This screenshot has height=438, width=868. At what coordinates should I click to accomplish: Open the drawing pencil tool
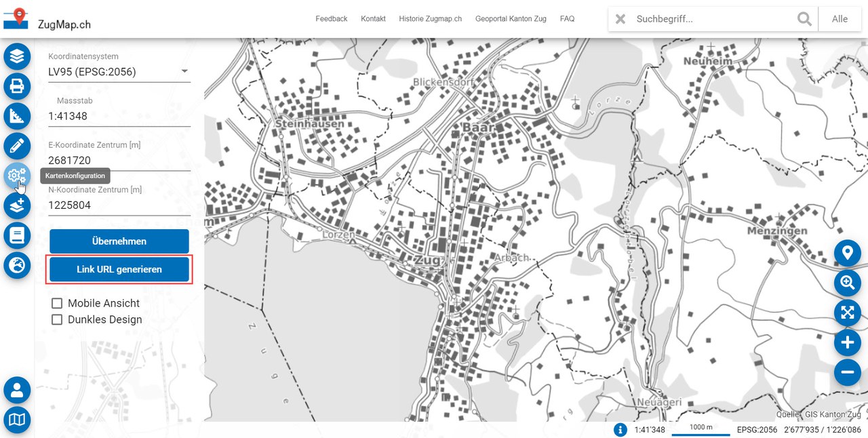(x=17, y=146)
